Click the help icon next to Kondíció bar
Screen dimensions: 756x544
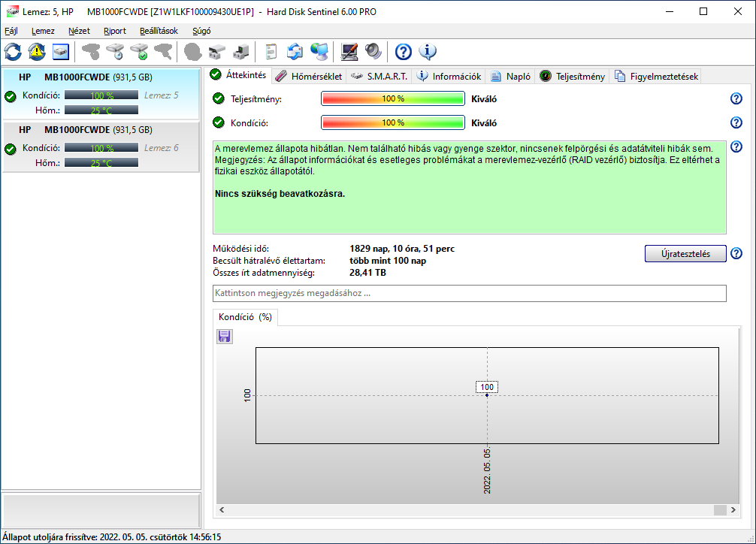coord(736,122)
